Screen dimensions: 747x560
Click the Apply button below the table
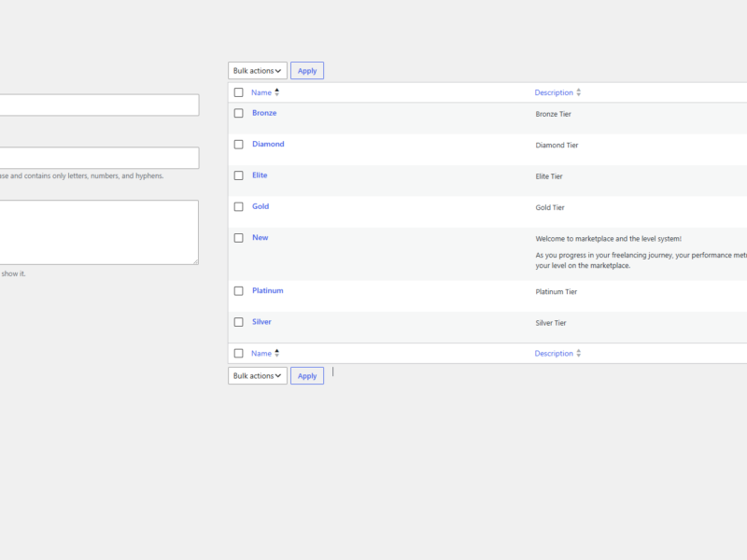click(307, 376)
